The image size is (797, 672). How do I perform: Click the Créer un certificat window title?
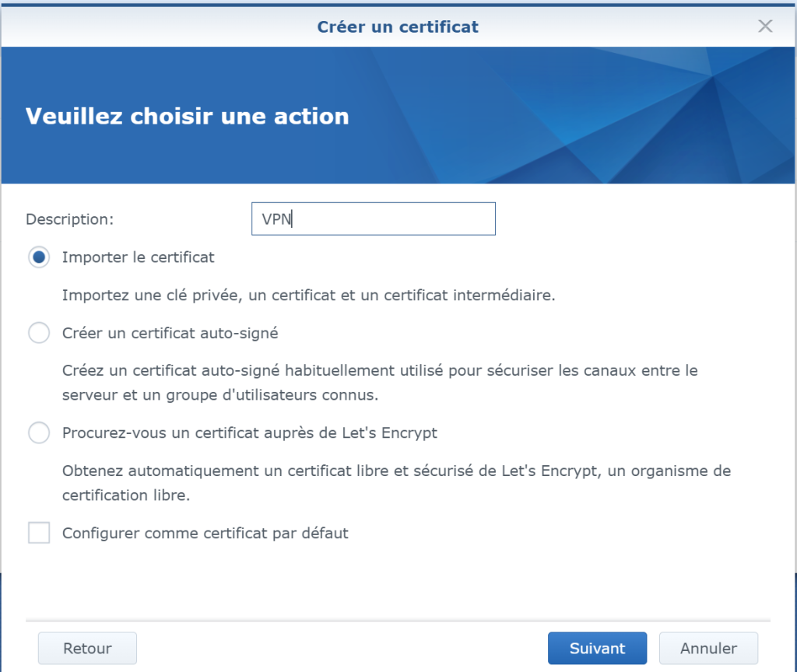[x=398, y=27]
